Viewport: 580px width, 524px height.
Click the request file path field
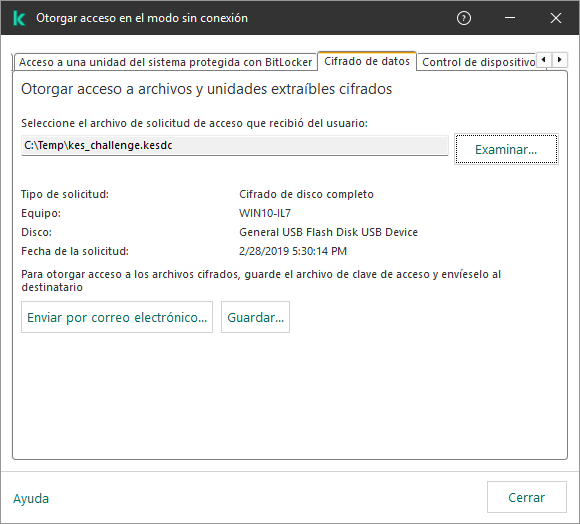pos(235,145)
